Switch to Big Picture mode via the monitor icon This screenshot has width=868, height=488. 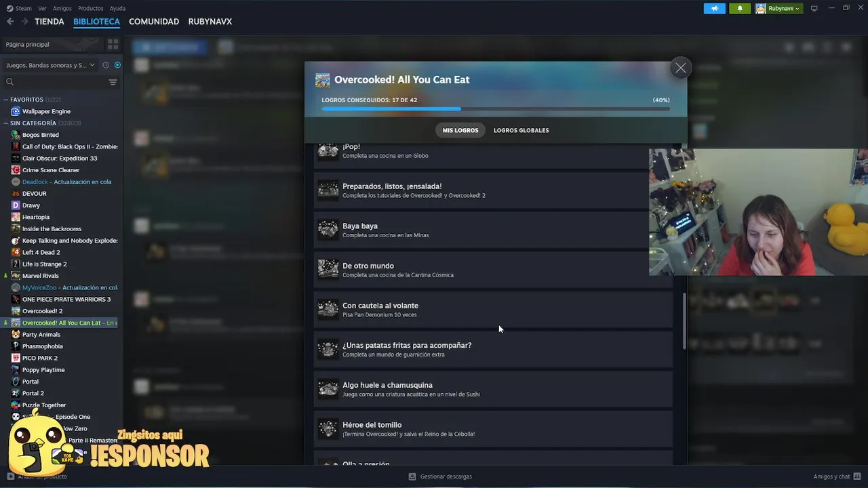point(814,8)
